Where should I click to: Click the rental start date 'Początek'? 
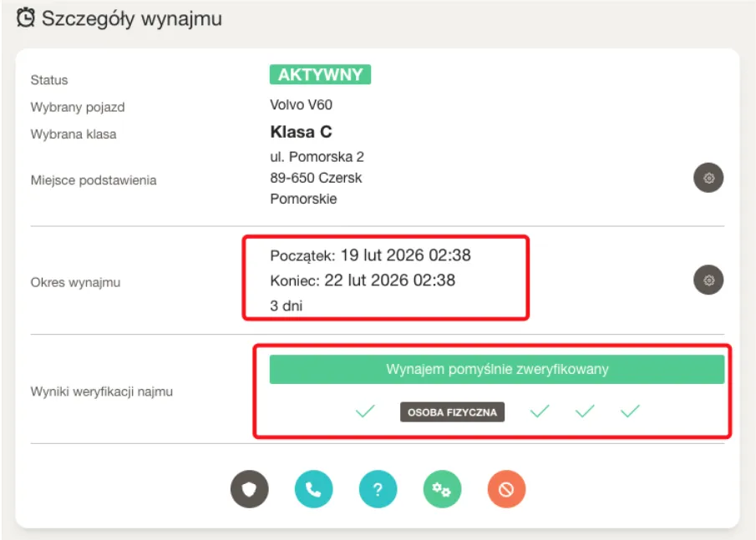(364, 255)
